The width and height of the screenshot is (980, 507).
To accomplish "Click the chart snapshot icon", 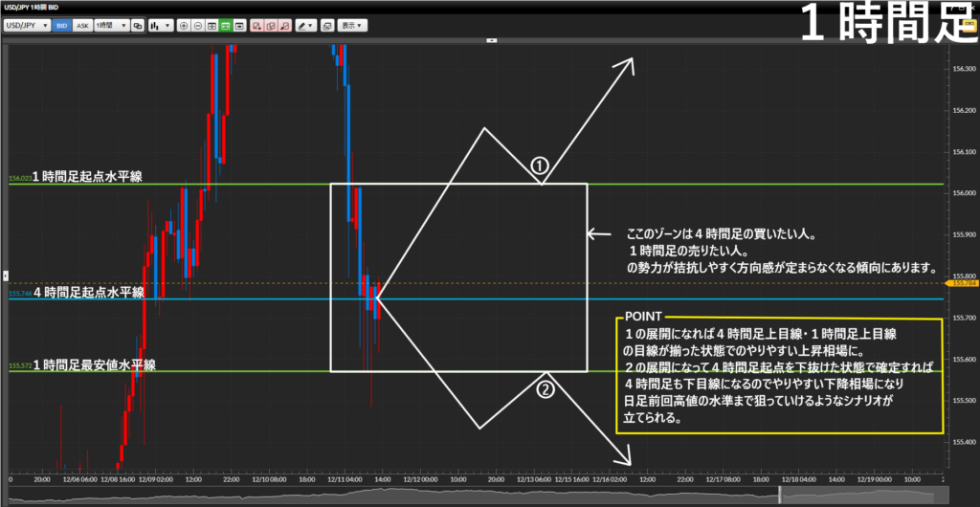I will click(x=327, y=26).
